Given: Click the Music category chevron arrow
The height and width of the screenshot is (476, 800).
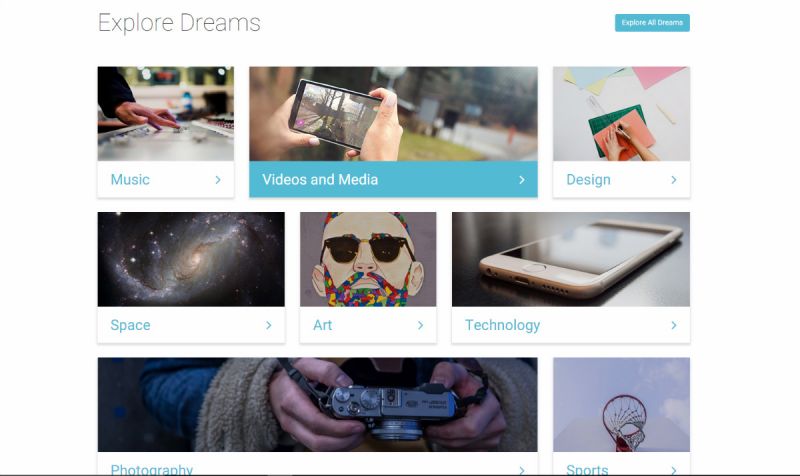Looking at the screenshot, I should click(218, 180).
